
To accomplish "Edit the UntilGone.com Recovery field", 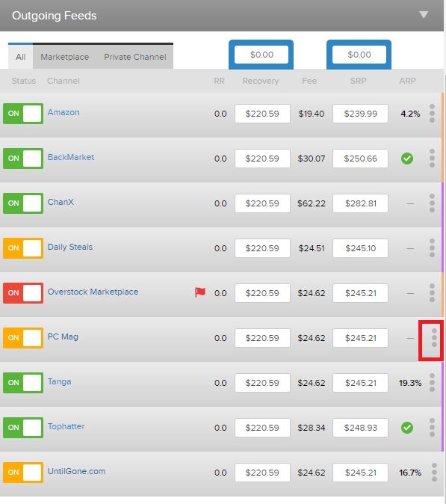I will point(262,473).
